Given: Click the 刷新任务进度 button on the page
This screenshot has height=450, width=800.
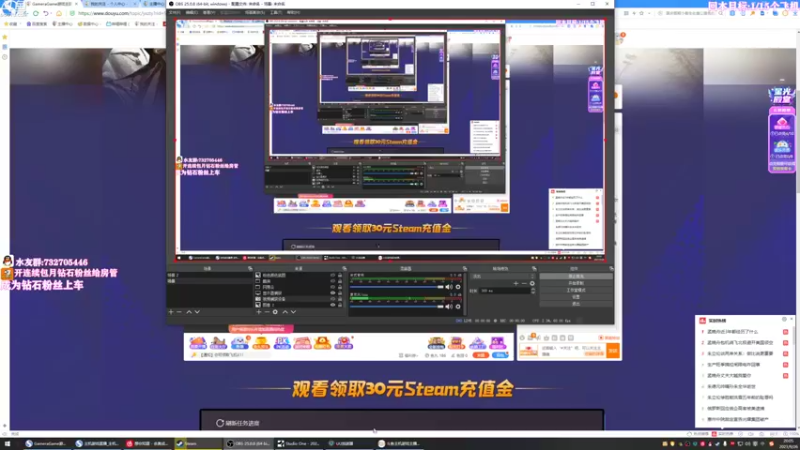Looking at the screenshot, I should (x=238, y=423).
